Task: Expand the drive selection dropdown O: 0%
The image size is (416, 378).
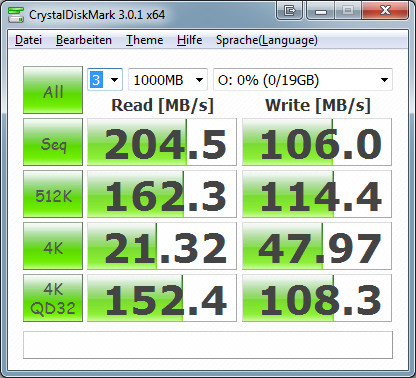Action: pos(303,80)
